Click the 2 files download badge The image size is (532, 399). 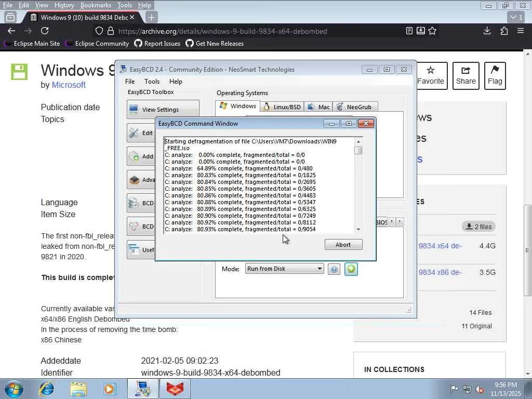click(478, 227)
